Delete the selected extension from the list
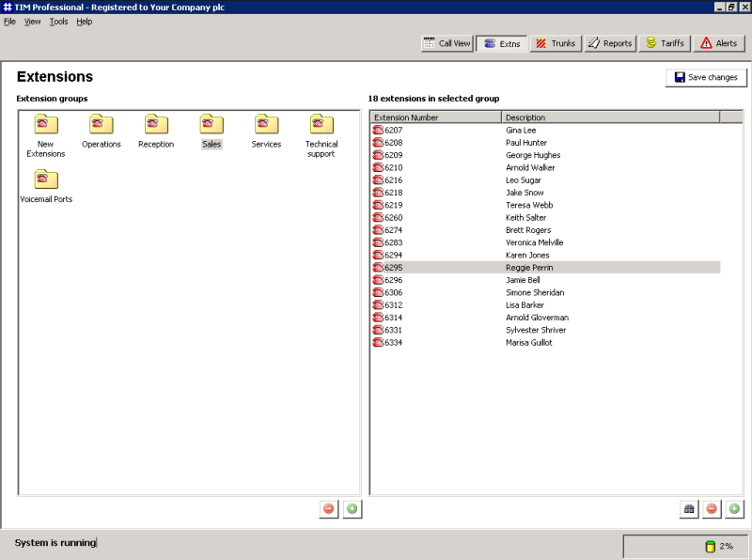The width and height of the screenshot is (752, 560). (712, 509)
